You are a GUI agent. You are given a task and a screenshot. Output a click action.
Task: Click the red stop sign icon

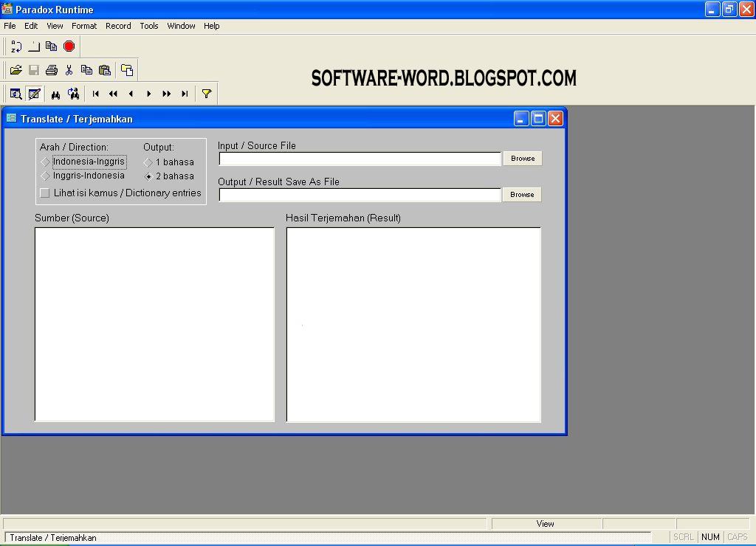click(69, 46)
